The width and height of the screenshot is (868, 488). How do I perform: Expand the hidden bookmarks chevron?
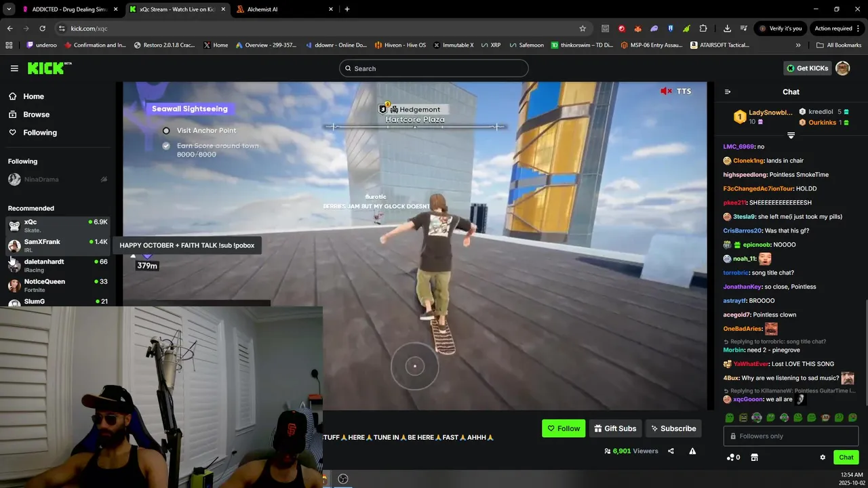[x=798, y=45]
